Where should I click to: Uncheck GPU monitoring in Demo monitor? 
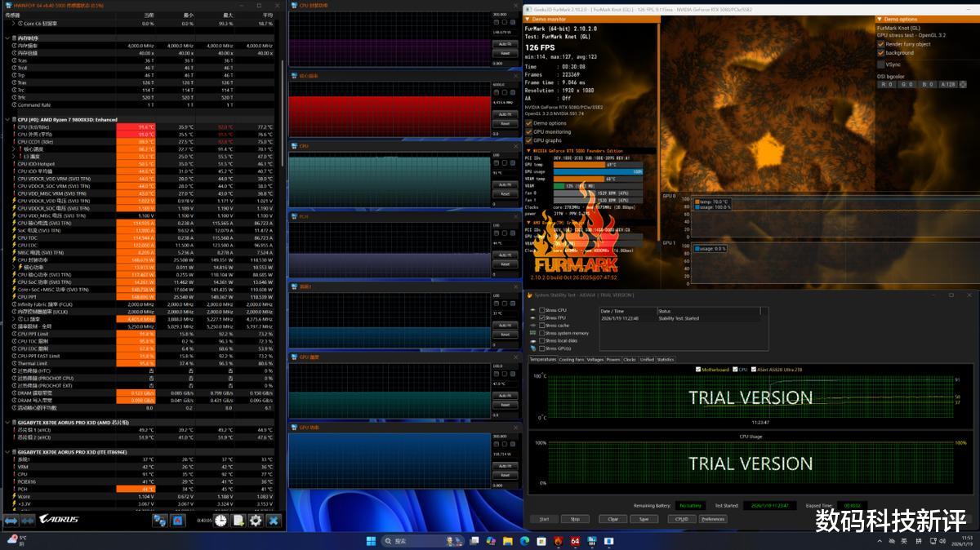(529, 131)
